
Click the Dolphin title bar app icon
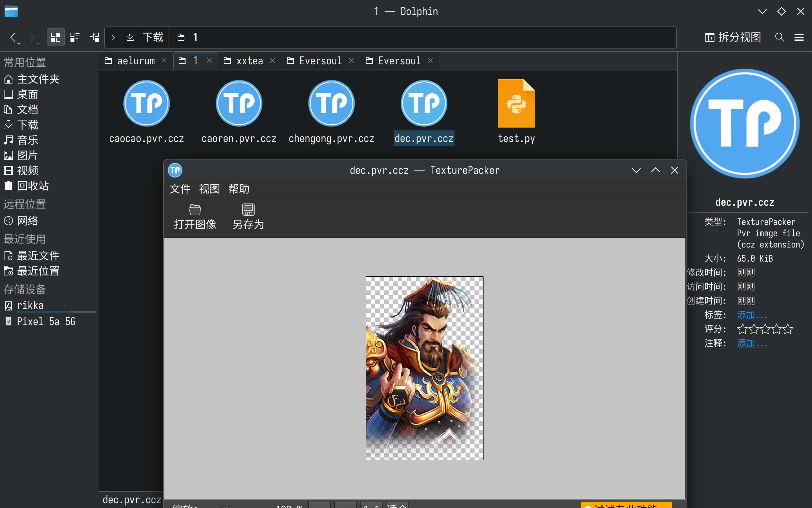click(11, 11)
